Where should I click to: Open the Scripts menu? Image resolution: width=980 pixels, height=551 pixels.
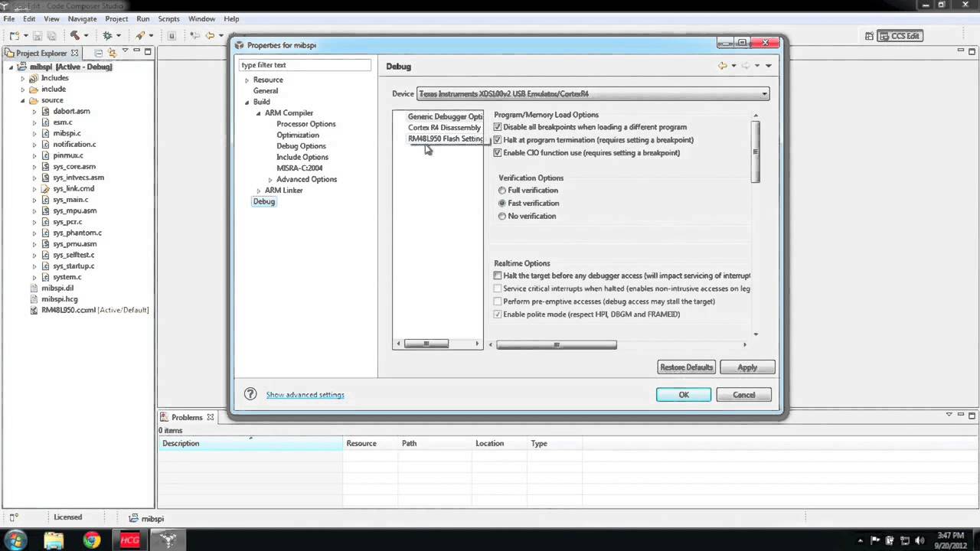[168, 18]
